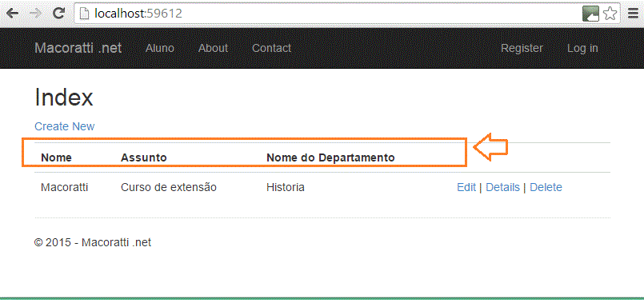Click the browser forward arrow
This screenshot has height=303, width=644.
coord(36,14)
